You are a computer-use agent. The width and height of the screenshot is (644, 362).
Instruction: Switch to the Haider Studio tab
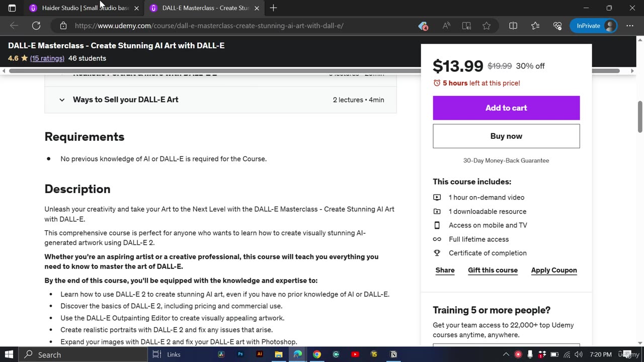[x=84, y=8]
